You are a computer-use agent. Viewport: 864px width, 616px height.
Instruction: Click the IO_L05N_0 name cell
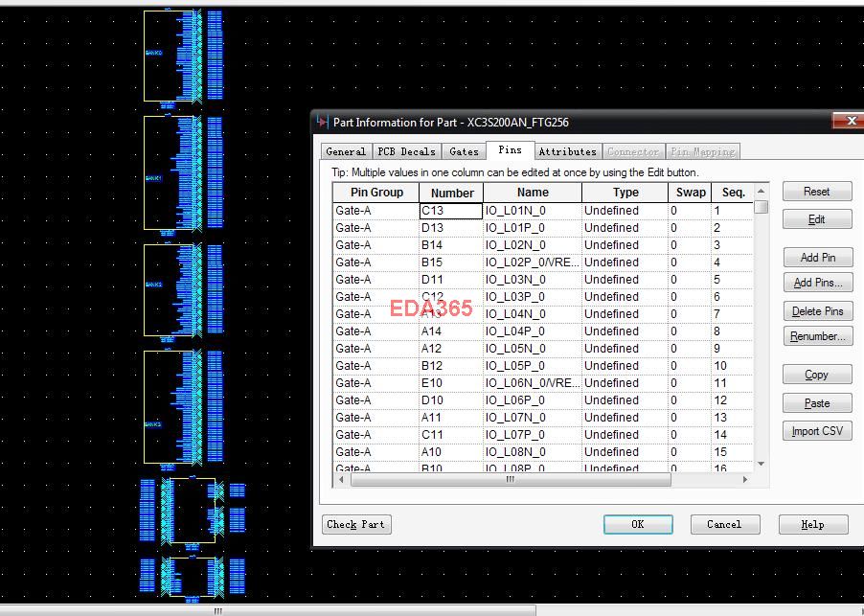[x=533, y=349]
